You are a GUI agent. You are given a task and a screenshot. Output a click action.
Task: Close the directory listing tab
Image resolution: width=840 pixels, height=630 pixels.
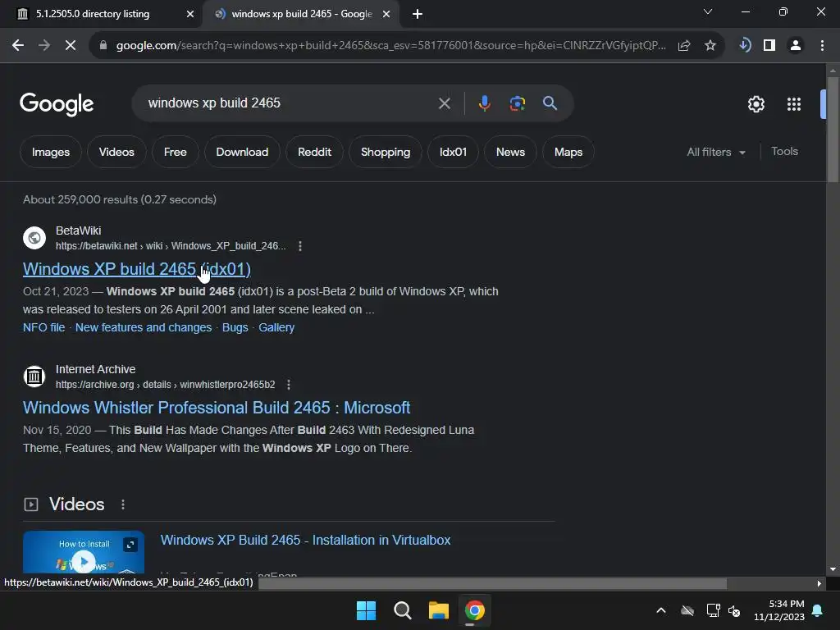189,15
